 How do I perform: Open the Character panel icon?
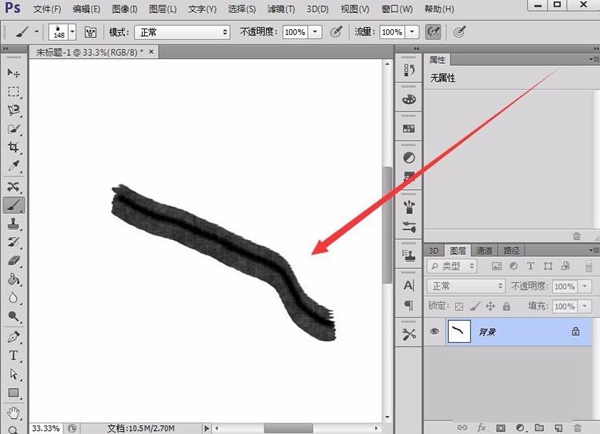click(x=408, y=285)
